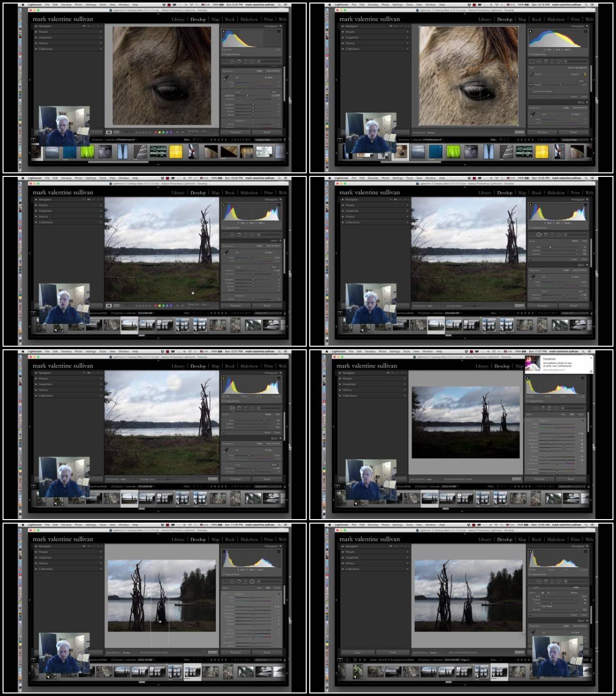Expand Navigator panel in the dark horse-eye frame

37,26
